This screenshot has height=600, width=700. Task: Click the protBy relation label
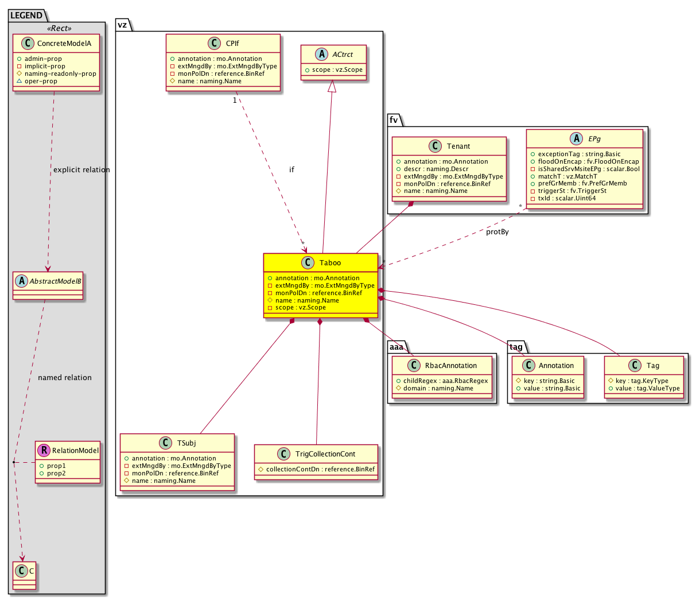pos(497,232)
